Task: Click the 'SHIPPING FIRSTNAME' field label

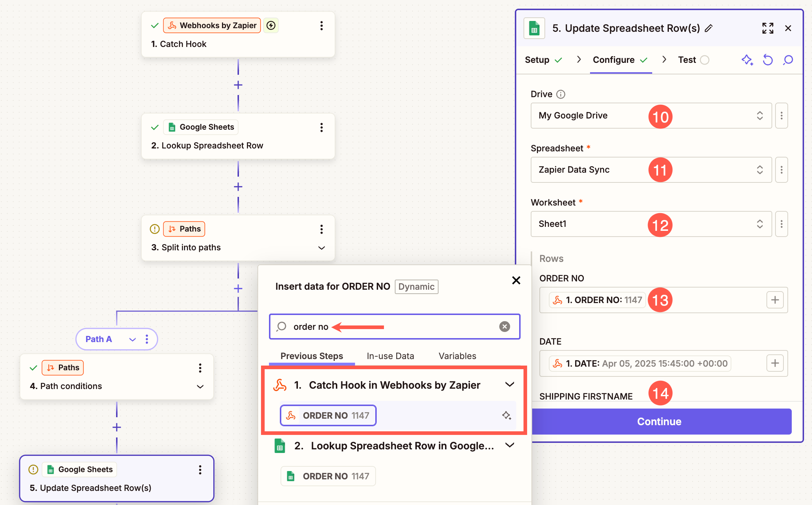Action: click(x=586, y=396)
